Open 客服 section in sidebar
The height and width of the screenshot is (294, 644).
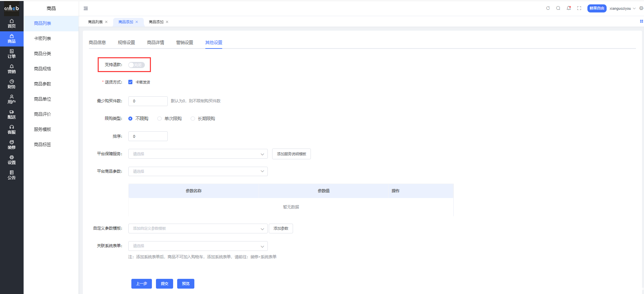(x=12, y=130)
